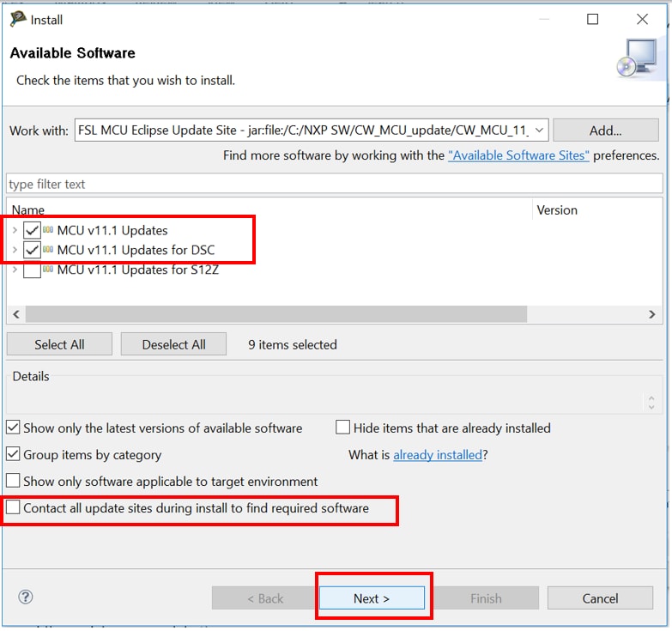Viewport: 672px width, 631px height.
Task: Expand the MCU v11.1 Updates for S12Z node
Action: pyautogui.click(x=15, y=270)
